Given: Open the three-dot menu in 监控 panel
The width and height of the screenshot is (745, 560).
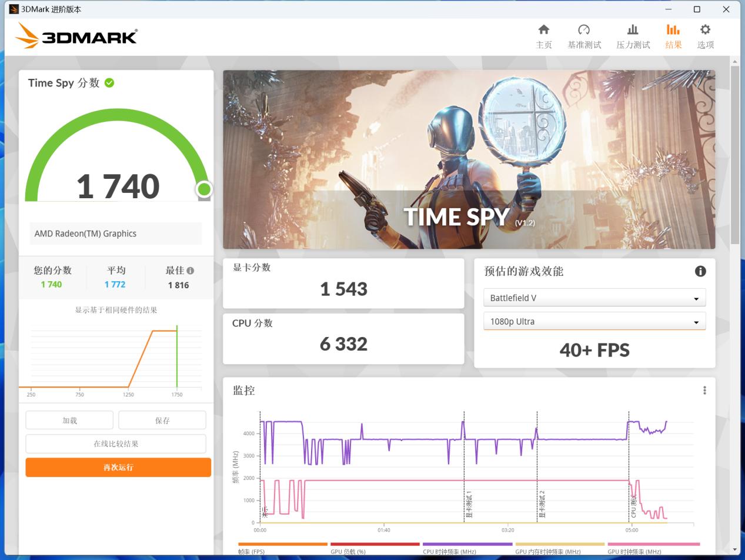Looking at the screenshot, I should (704, 391).
